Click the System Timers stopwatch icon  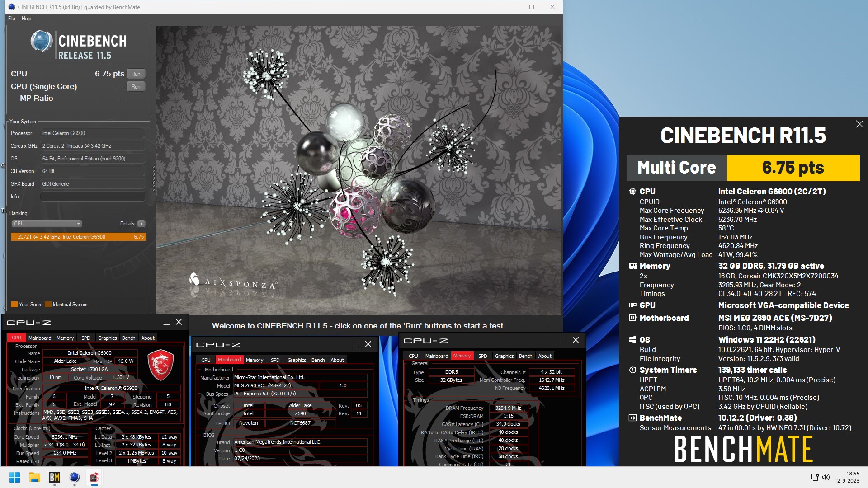tap(632, 370)
